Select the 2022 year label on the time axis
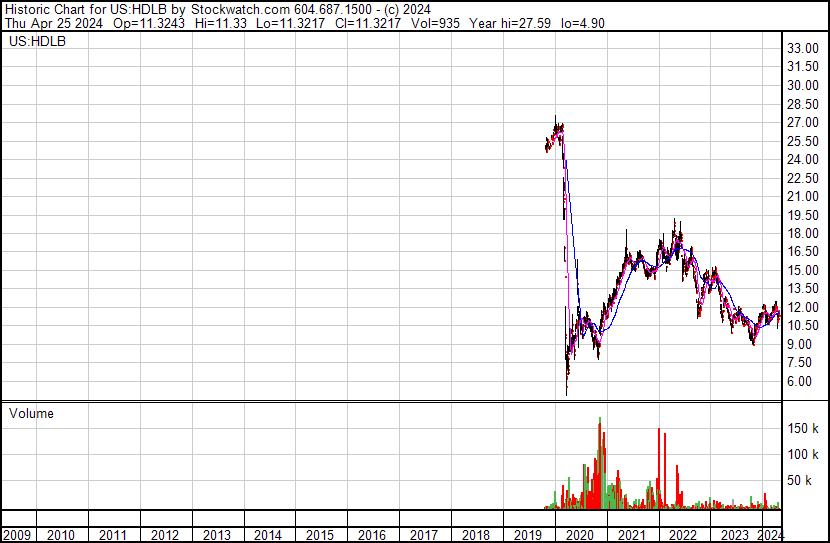830x543 pixels. click(x=682, y=535)
